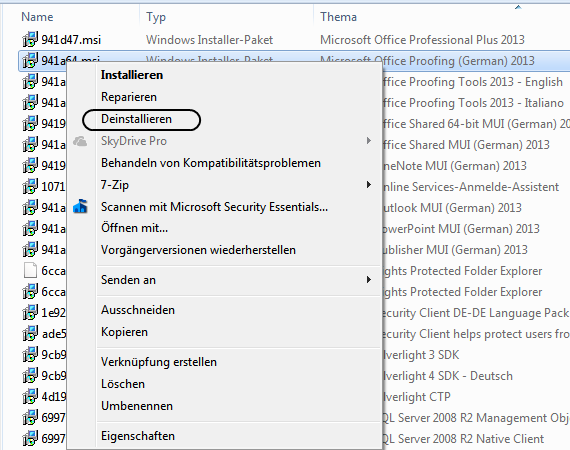Select the 1071 installer file icon

[30, 186]
